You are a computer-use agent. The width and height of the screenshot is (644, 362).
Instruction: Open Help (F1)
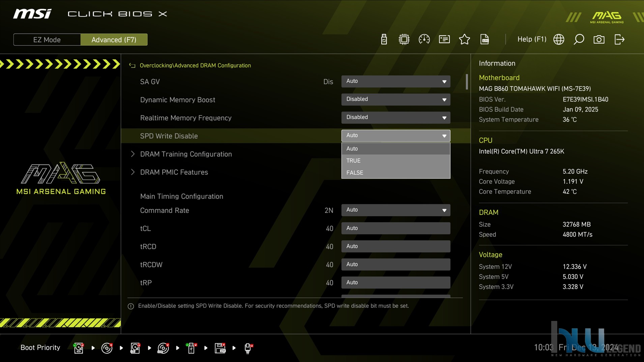[x=532, y=39]
